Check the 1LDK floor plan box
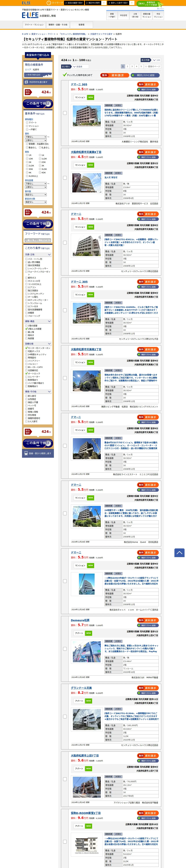Viewport: 186px width, 868px height. tap(40, 159)
